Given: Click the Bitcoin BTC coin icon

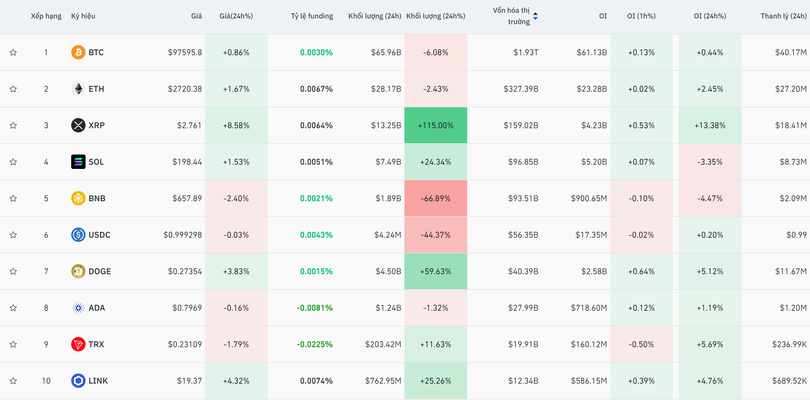Looking at the screenshot, I should [x=78, y=52].
